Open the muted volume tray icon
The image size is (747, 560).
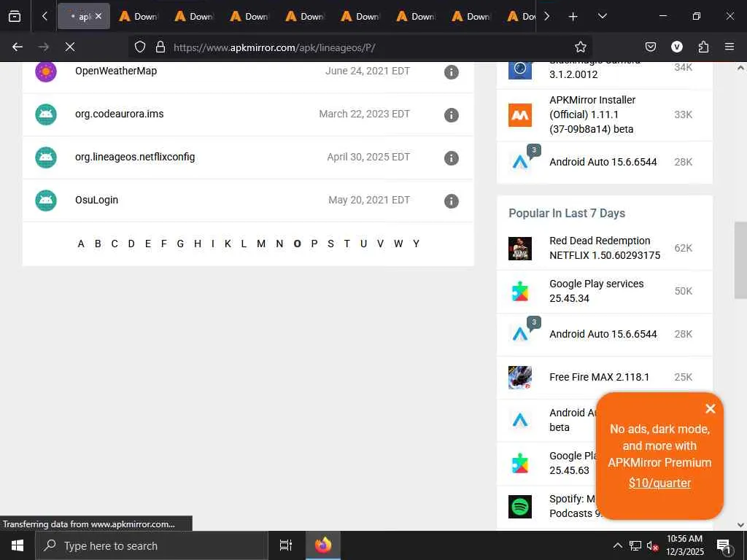click(652, 545)
